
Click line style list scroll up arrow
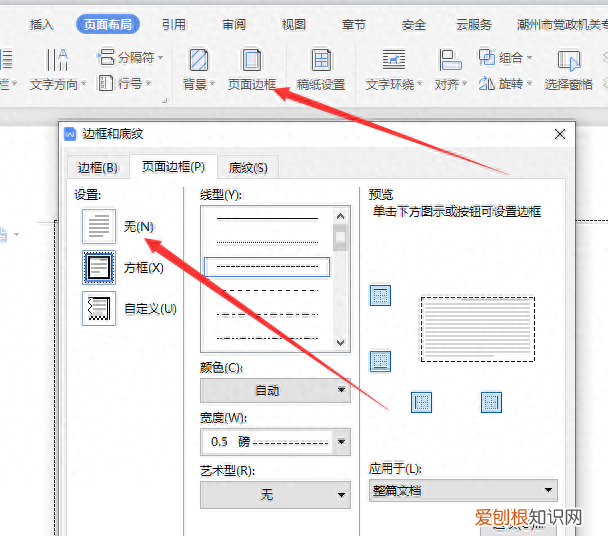[340, 216]
